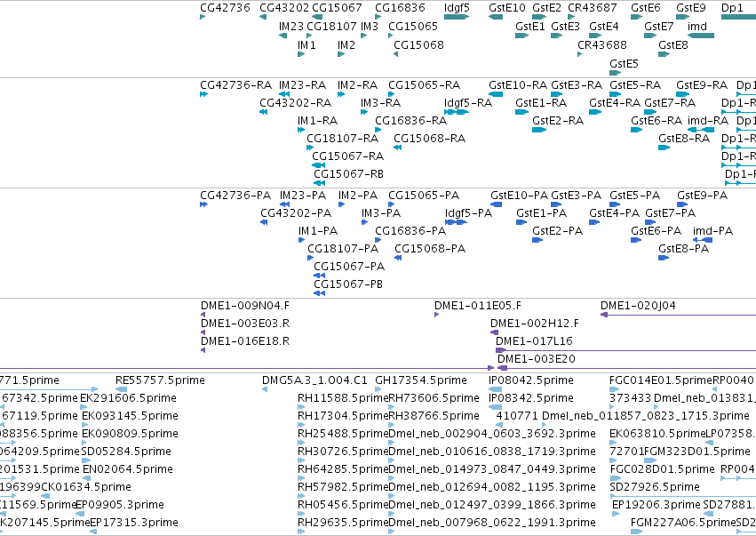Select the GstE2-PA protein feature
The width and height of the screenshot is (756, 536).
pyautogui.click(x=537, y=240)
